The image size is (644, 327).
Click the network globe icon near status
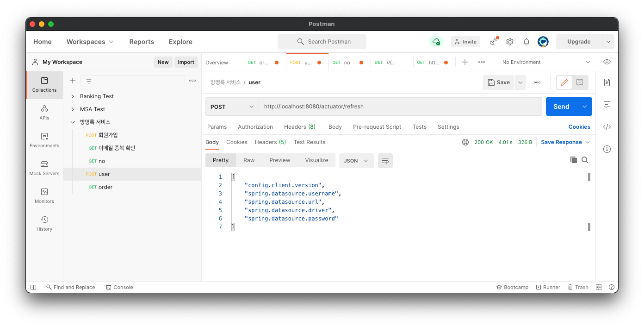tap(465, 142)
